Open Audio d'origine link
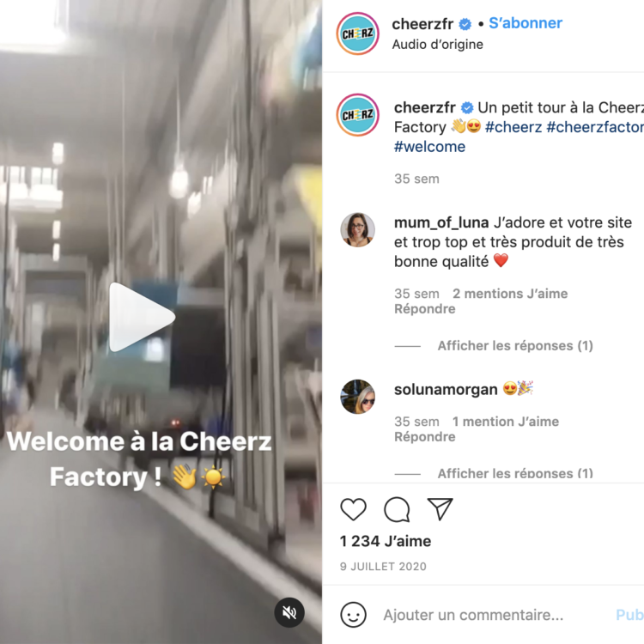The image size is (644, 644). [x=437, y=44]
